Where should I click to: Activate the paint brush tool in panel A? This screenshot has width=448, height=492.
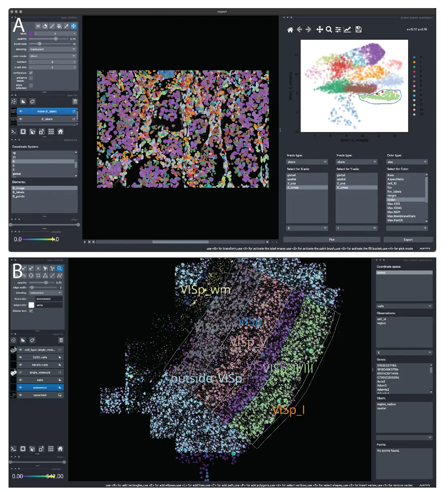click(x=52, y=26)
